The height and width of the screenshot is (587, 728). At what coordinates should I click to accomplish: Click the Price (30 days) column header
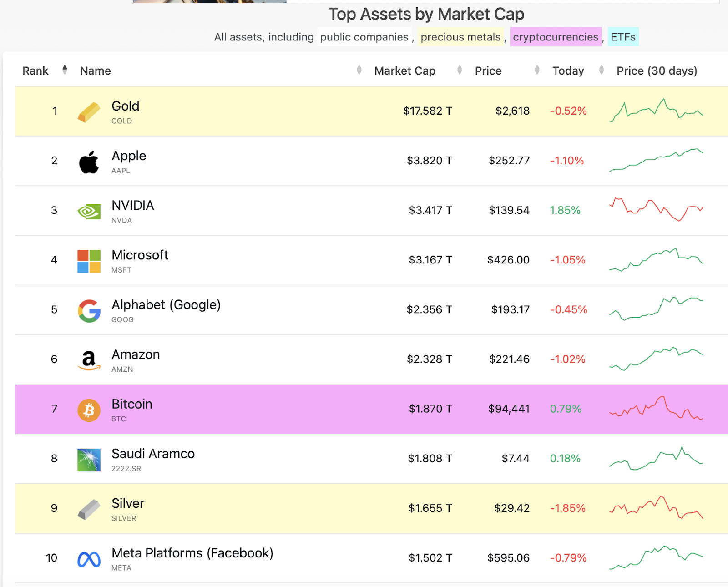(x=657, y=71)
